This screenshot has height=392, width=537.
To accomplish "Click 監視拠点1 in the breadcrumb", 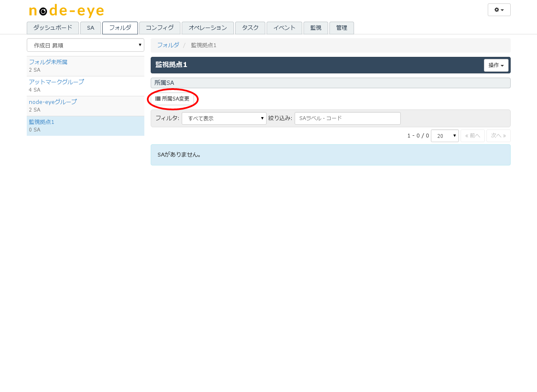I will click(x=204, y=45).
